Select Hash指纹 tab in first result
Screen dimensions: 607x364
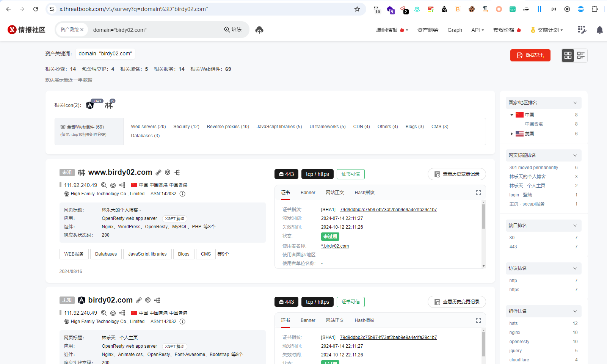click(364, 193)
